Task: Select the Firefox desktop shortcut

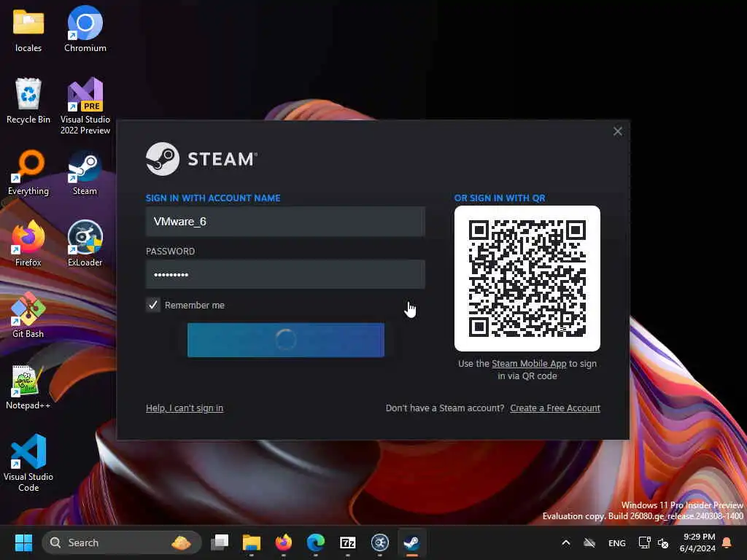Action: pos(28,244)
